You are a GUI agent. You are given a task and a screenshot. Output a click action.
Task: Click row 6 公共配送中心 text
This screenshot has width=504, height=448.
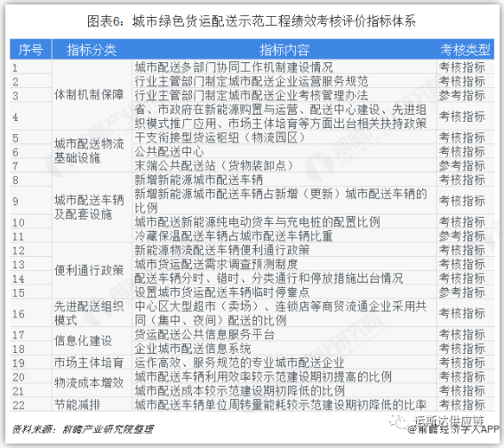click(x=170, y=151)
